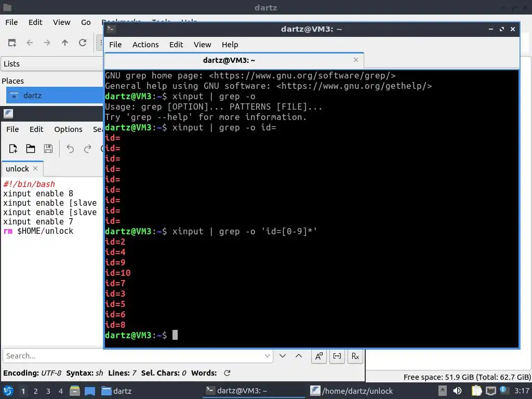The height and width of the screenshot is (399, 532).
Task: Open the terminal Help menu
Action: [230, 45]
